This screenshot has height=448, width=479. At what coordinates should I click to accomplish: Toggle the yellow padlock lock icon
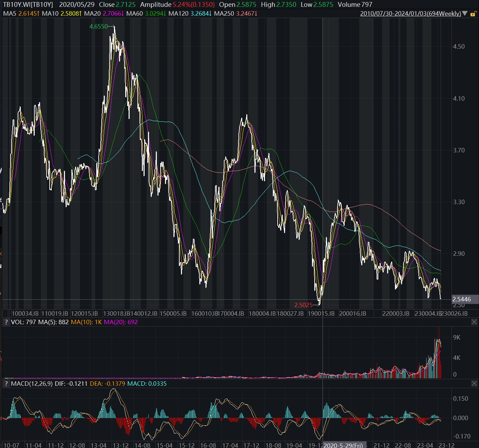473,14
